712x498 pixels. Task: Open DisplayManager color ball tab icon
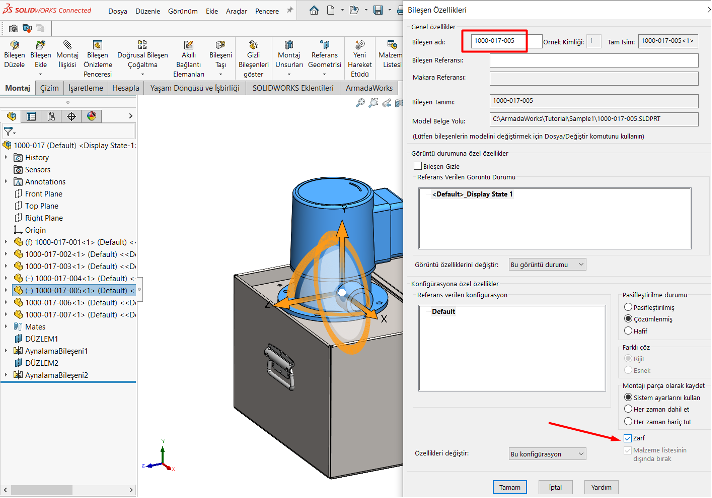[x=91, y=117]
